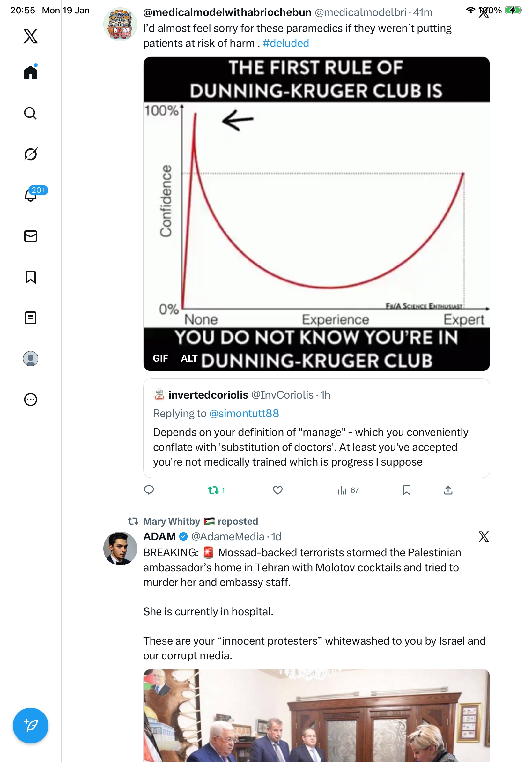Open the #deluded hashtag
This screenshot has height=762, width=532.
285,43
